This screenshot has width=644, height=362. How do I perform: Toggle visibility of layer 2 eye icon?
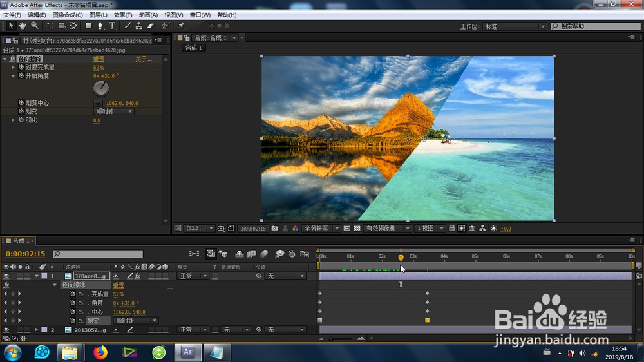6,330
